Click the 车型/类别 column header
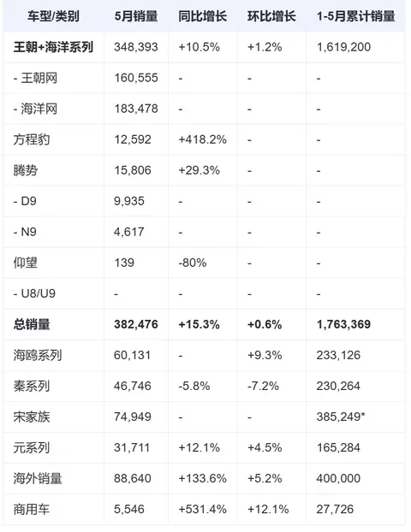The image size is (411, 532). pos(53,16)
